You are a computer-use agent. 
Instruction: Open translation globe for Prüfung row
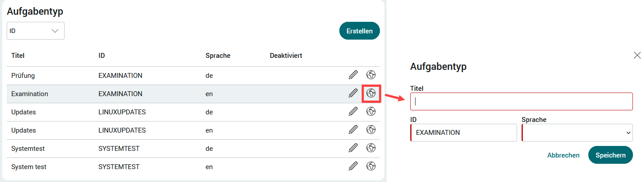371,75
